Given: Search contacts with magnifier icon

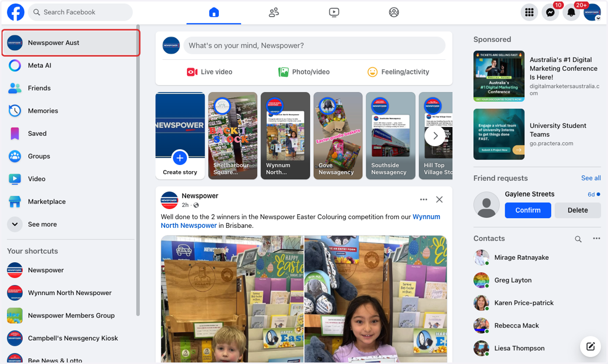Looking at the screenshot, I should 578,239.
